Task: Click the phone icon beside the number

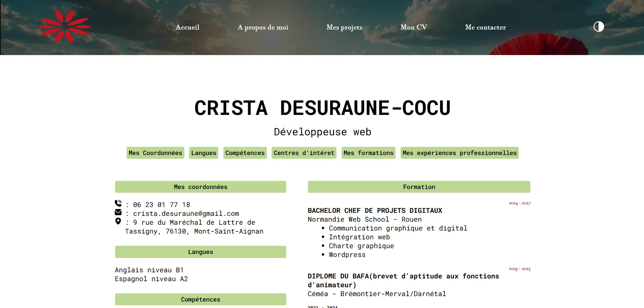Action: pos(118,203)
